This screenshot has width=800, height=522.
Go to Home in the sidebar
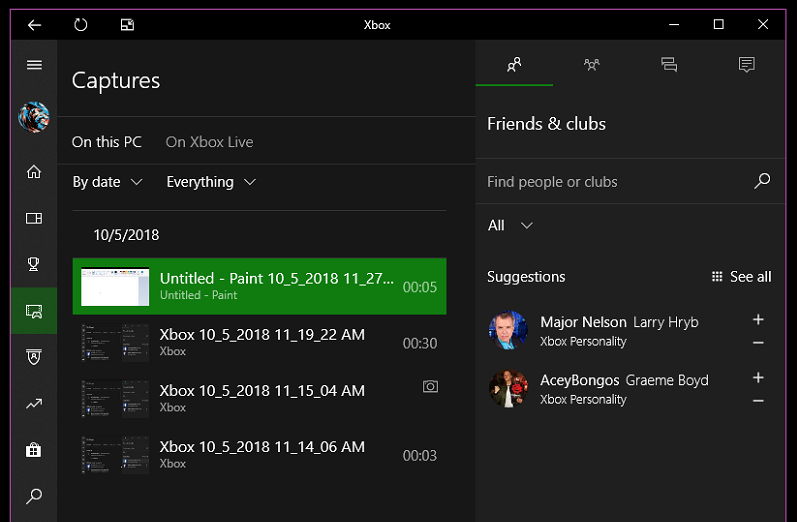[x=34, y=172]
